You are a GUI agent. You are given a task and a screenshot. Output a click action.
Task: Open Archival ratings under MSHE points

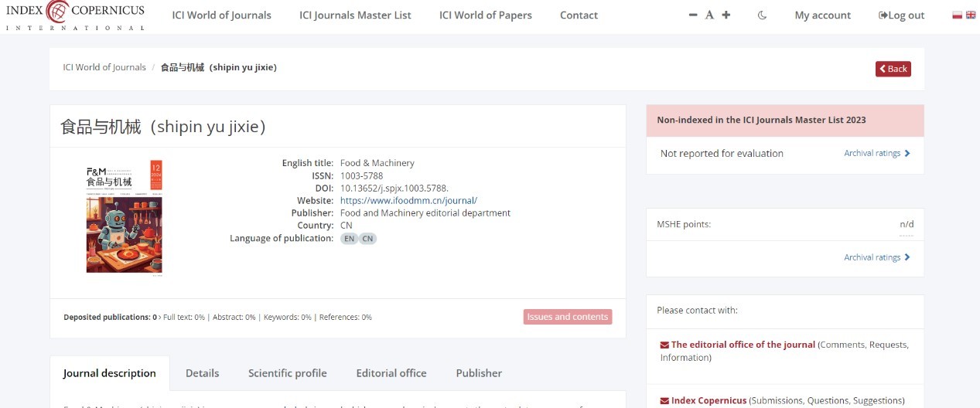pyautogui.click(x=877, y=257)
